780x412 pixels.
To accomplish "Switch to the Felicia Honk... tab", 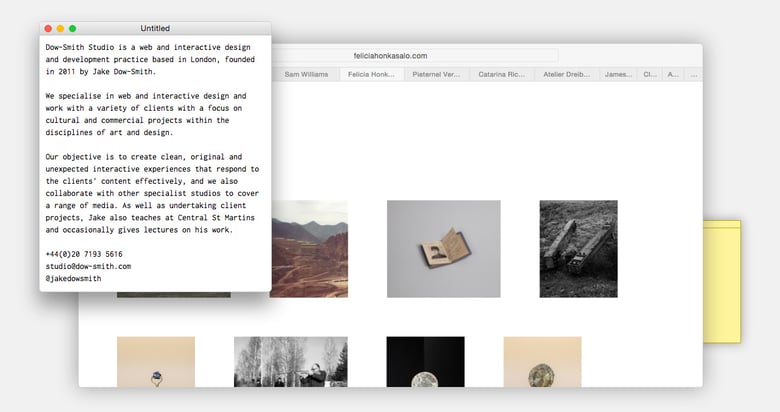I will tap(371, 74).
